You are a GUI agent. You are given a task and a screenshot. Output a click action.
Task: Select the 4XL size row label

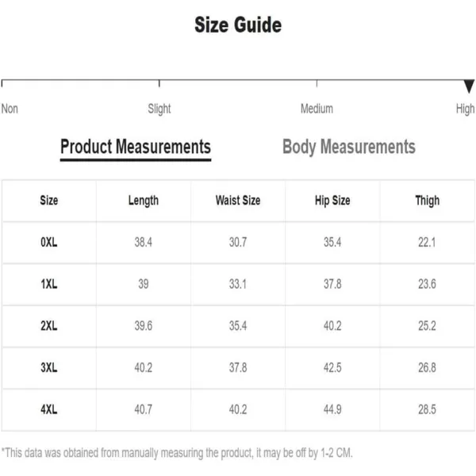coord(49,409)
